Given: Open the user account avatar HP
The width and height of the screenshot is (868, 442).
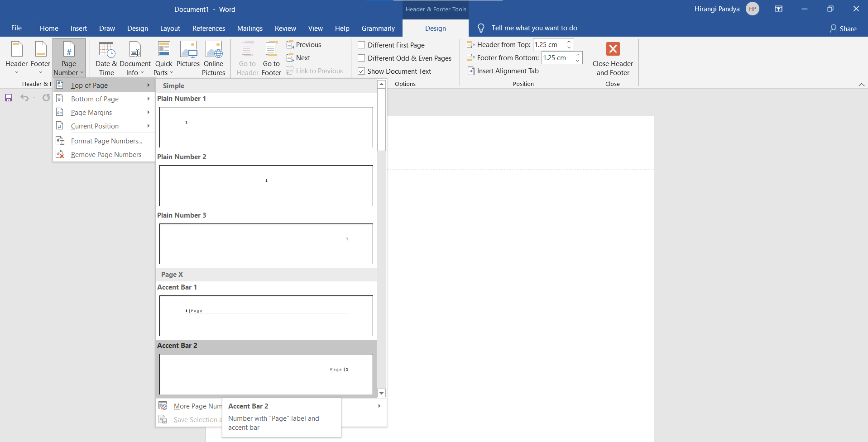Looking at the screenshot, I should tap(753, 9).
